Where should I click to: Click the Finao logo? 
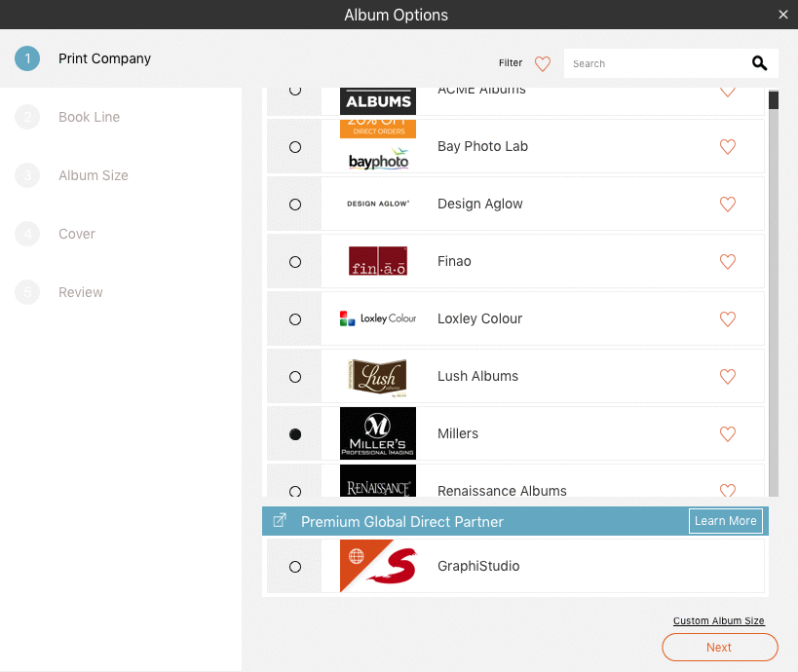(378, 261)
